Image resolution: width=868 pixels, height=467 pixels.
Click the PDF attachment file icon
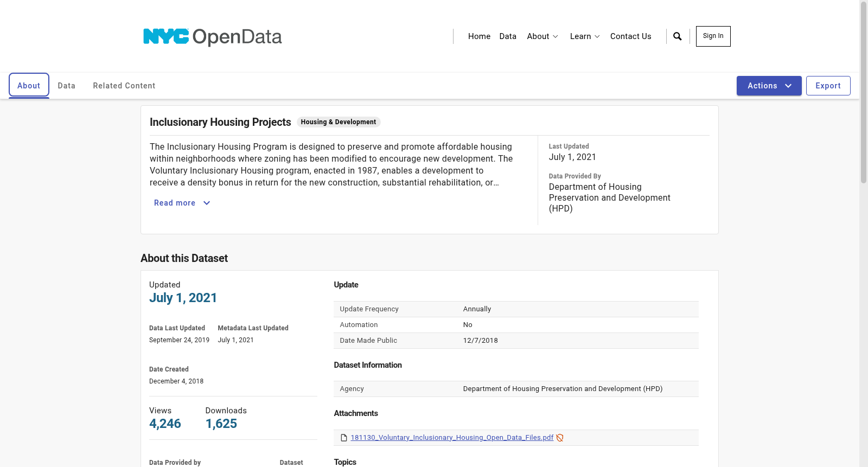[343, 438]
